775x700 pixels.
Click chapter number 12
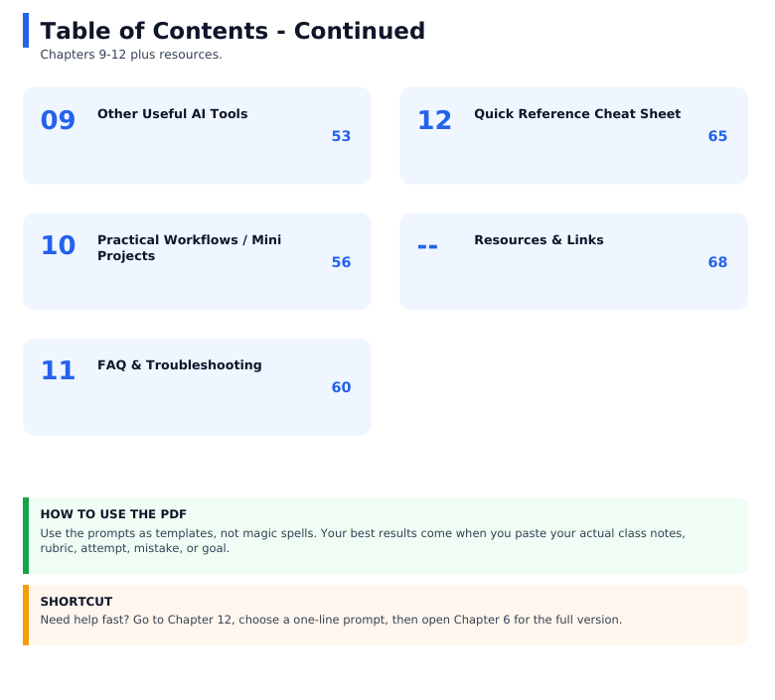point(434,120)
